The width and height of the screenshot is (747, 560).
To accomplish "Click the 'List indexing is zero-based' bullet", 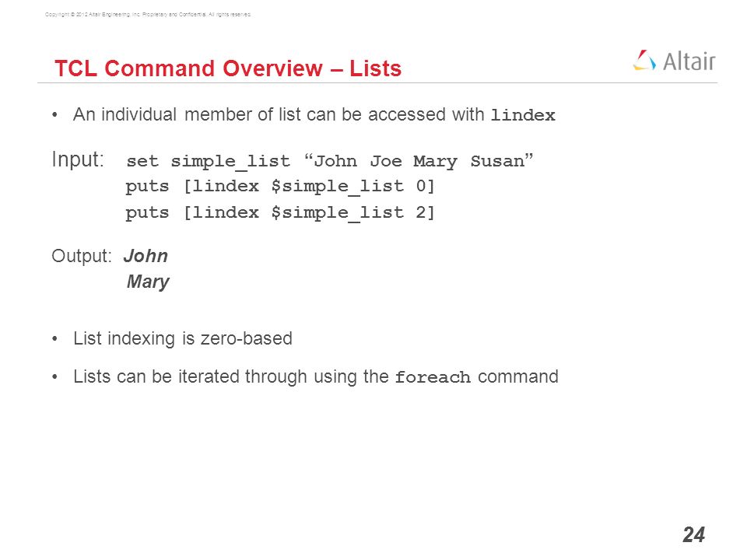I will (x=182, y=338).
